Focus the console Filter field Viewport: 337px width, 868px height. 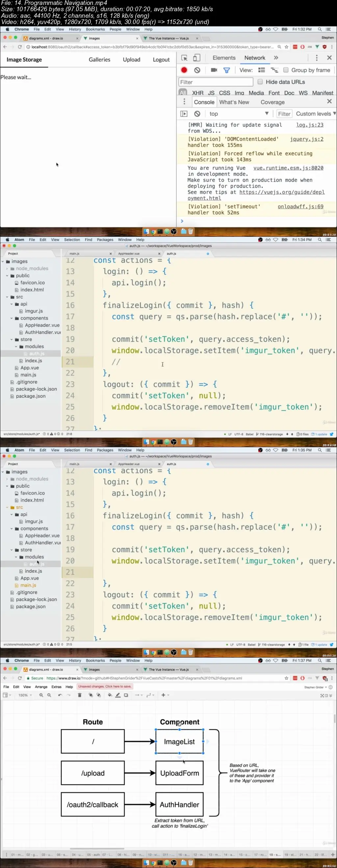point(284,114)
